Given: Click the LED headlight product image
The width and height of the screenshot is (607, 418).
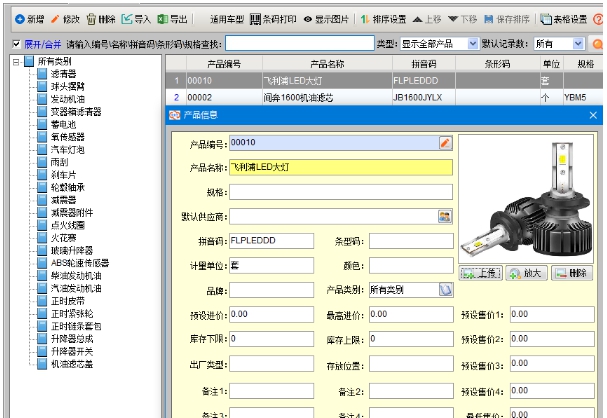Looking at the screenshot, I should point(526,199).
